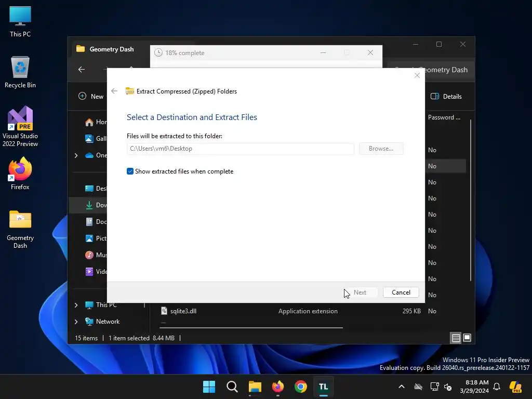Open Copilot Preview icon in taskbar
Image resolution: width=532 pixels, height=399 pixels.
(x=516, y=387)
